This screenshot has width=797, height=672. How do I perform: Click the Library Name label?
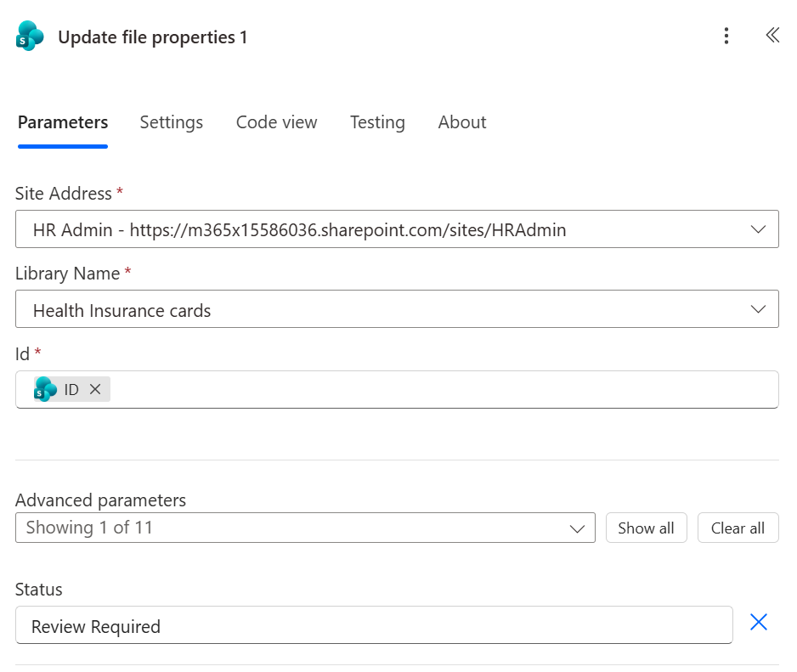pyautogui.click(x=68, y=274)
